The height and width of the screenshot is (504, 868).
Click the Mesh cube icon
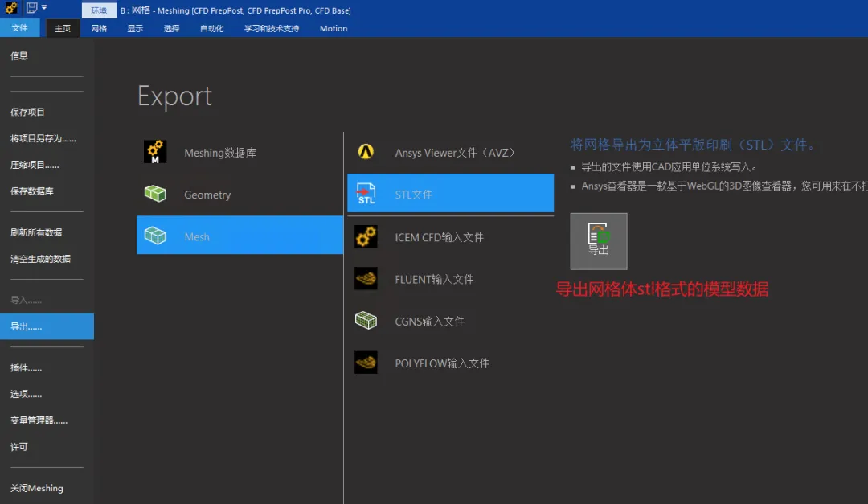155,236
